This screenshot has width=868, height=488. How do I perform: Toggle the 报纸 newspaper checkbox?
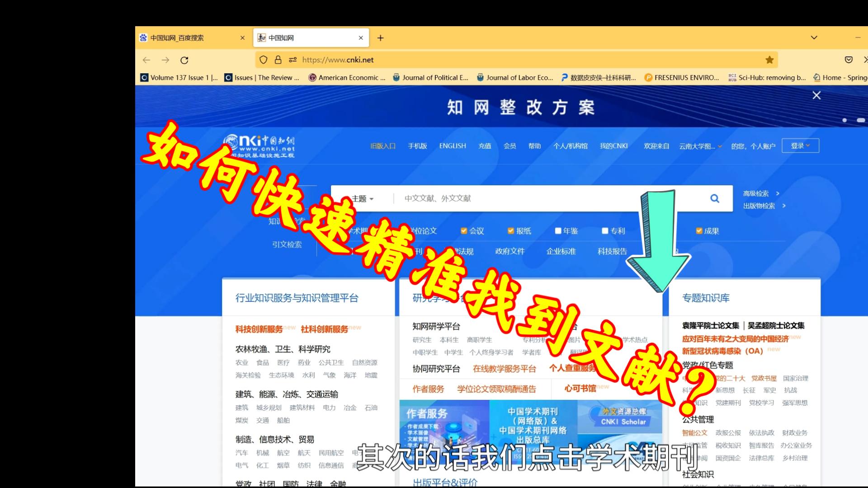(x=509, y=230)
